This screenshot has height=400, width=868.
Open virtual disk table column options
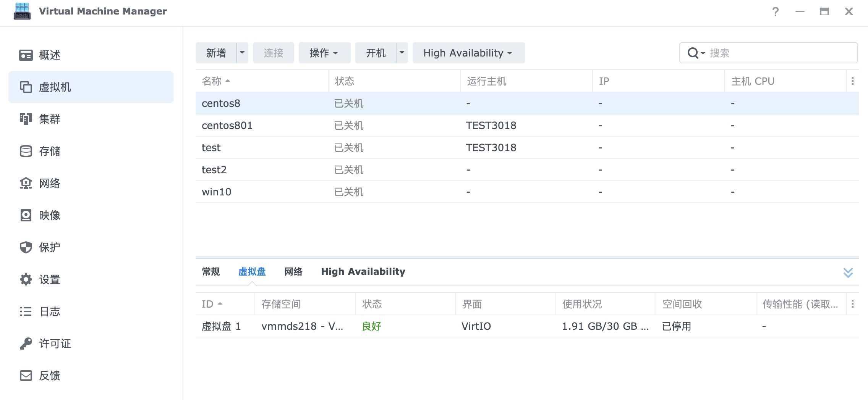852,304
